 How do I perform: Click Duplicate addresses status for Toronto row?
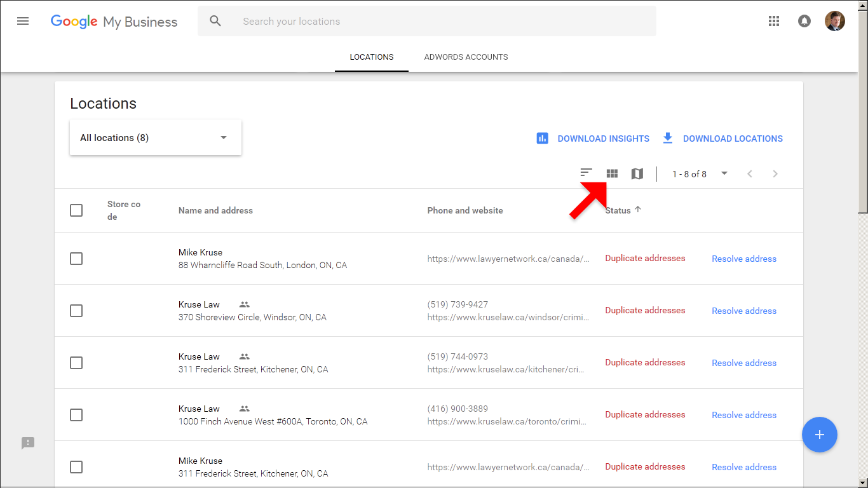point(645,414)
